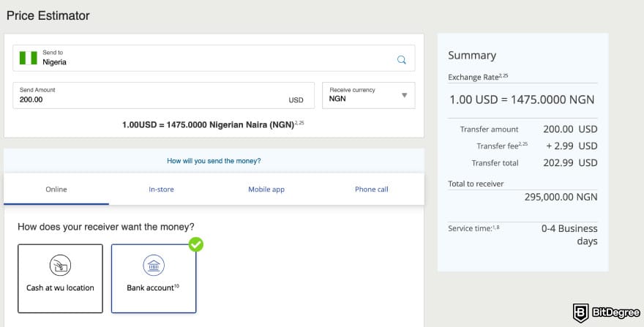
Task: Open the Receive currency NGN dropdown
Action: coord(368,95)
